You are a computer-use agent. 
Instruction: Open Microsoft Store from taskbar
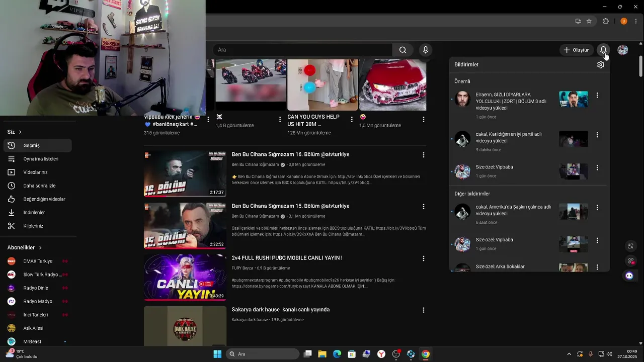coord(352,354)
